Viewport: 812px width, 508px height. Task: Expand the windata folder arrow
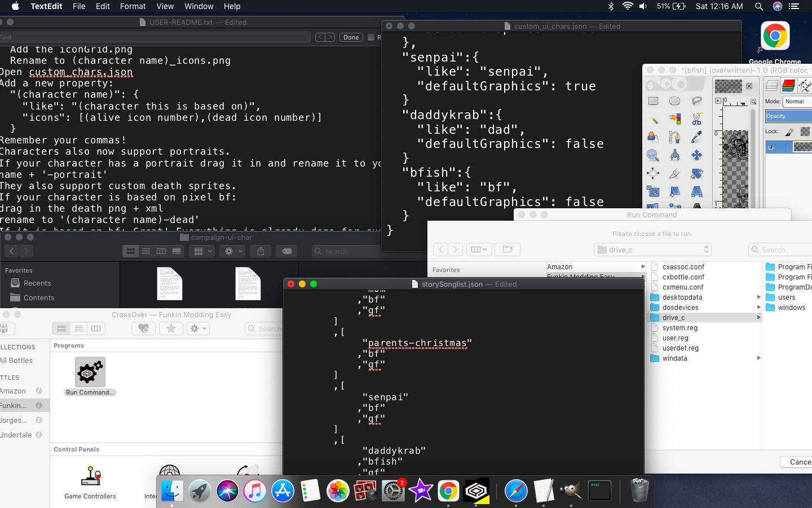coord(758,358)
